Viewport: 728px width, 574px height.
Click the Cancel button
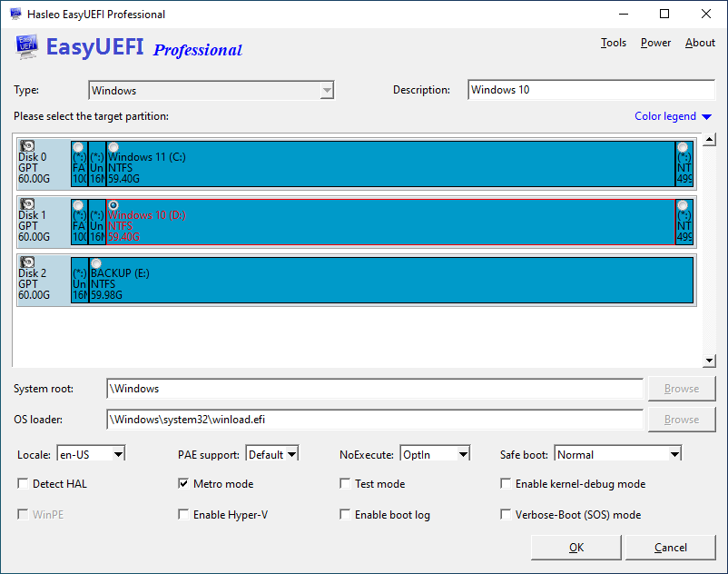671,548
